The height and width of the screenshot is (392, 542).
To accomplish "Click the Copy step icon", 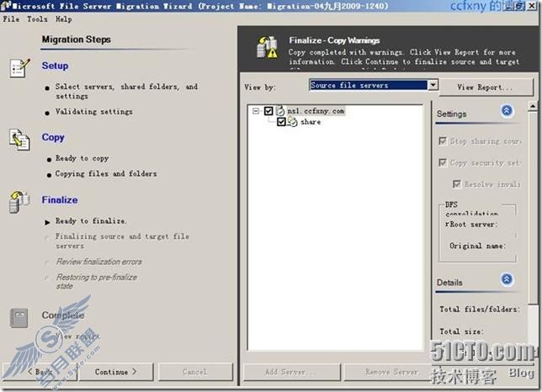I will tap(19, 140).
